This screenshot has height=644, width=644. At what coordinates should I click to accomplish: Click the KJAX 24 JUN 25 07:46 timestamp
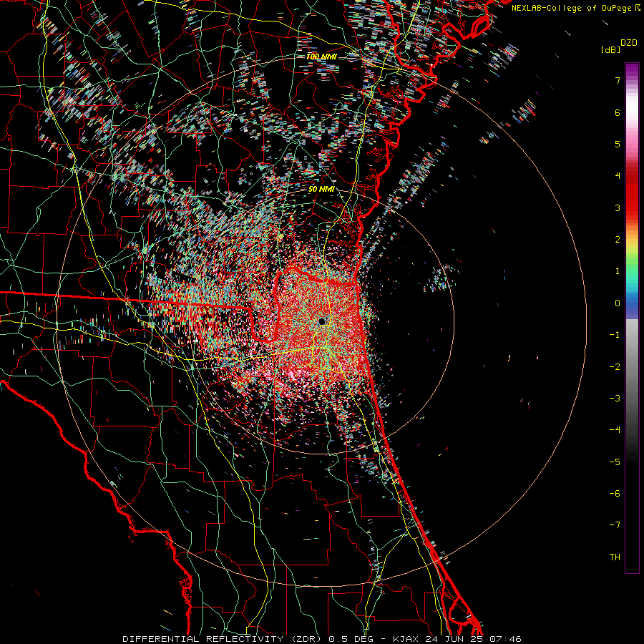(x=457, y=639)
